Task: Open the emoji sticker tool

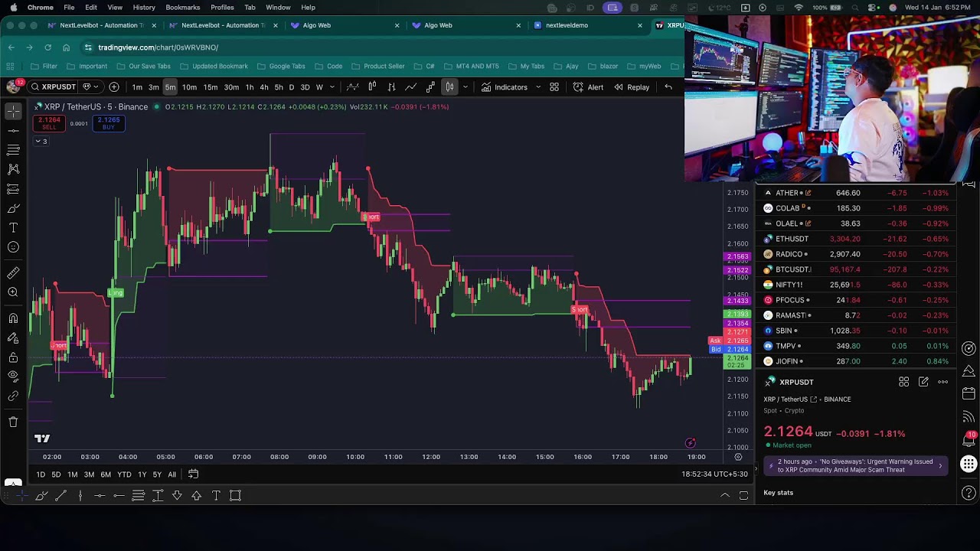Action: click(x=13, y=247)
